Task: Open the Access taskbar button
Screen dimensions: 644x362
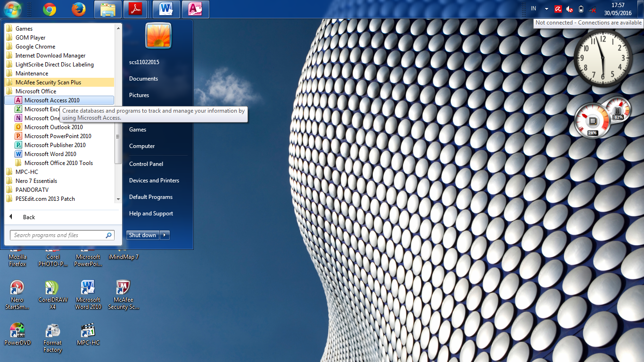Action: pyautogui.click(x=195, y=9)
